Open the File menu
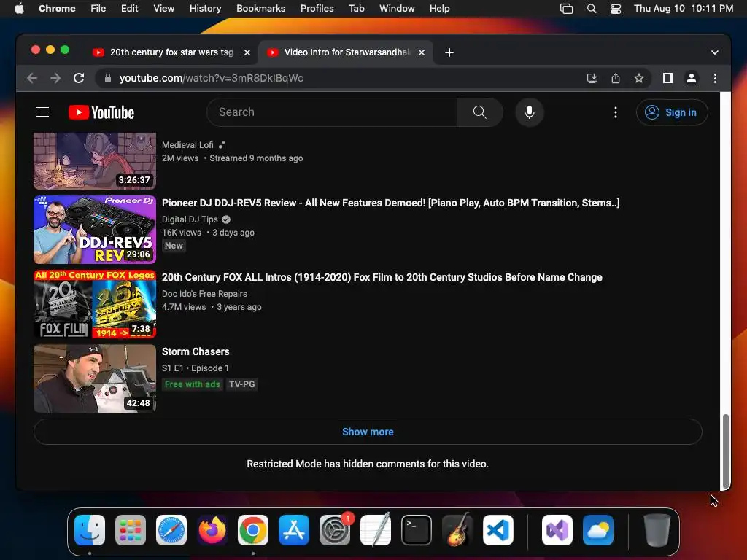 pyautogui.click(x=98, y=9)
